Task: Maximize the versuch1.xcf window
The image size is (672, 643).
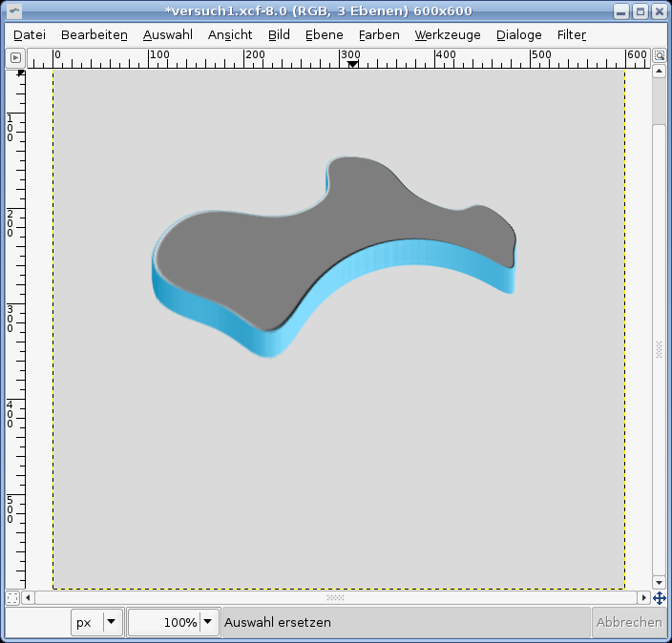Action: click(640, 11)
